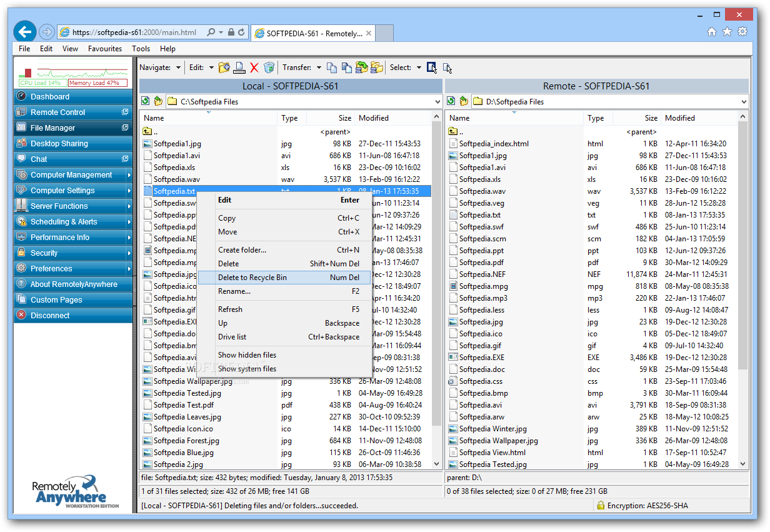Click the red X Delete icon
The height and width of the screenshot is (532, 770).
[x=254, y=68]
